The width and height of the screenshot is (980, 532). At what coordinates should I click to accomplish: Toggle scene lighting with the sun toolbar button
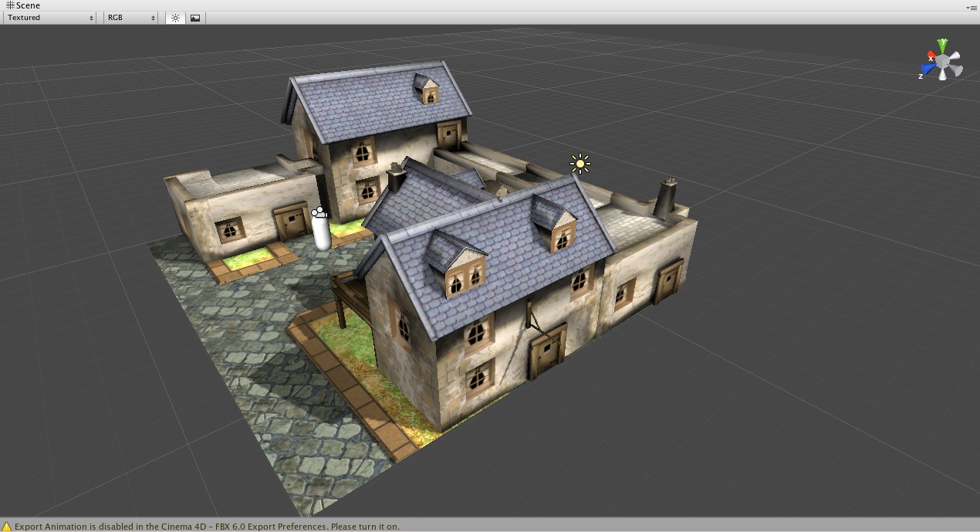pyautogui.click(x=175, y=17)
